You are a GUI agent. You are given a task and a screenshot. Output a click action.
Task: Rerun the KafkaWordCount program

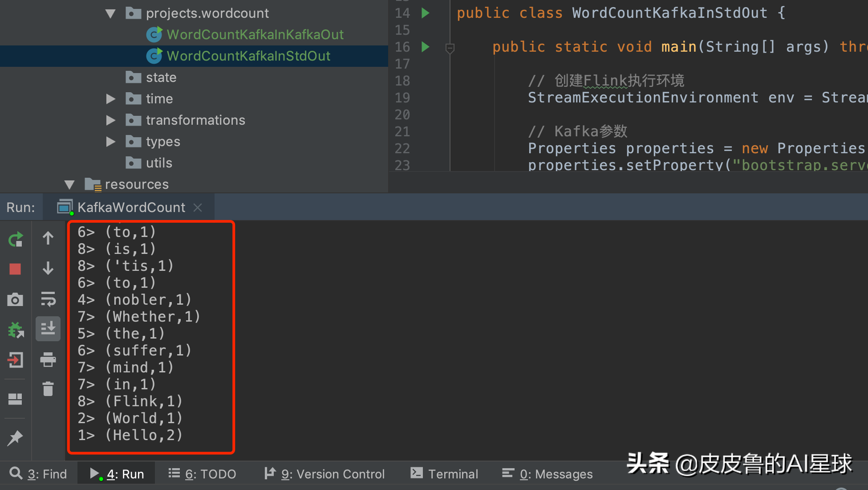click(x=16, y=240)
